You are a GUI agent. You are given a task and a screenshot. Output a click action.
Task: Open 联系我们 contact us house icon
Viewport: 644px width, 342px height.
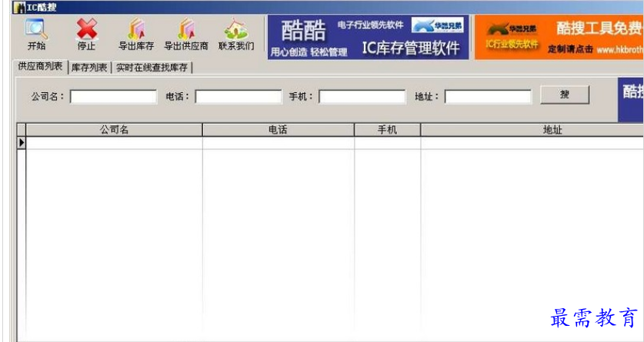point(235,29)
